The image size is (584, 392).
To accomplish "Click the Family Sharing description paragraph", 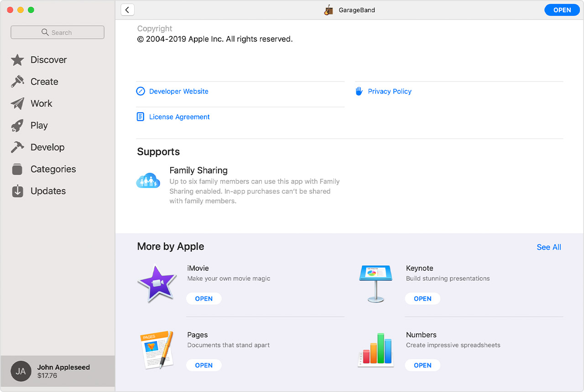I will click(255, 191).
